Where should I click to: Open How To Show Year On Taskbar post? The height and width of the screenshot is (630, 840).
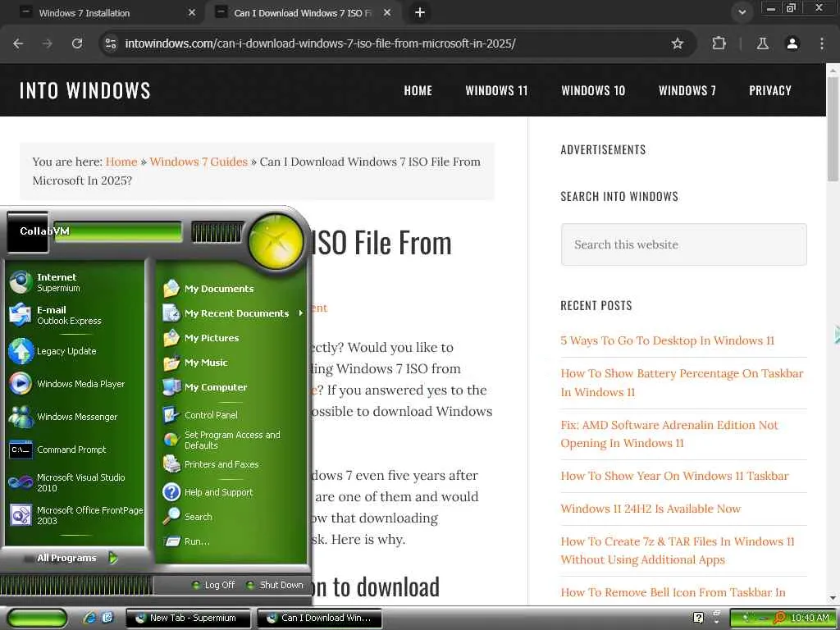[674, 476]
